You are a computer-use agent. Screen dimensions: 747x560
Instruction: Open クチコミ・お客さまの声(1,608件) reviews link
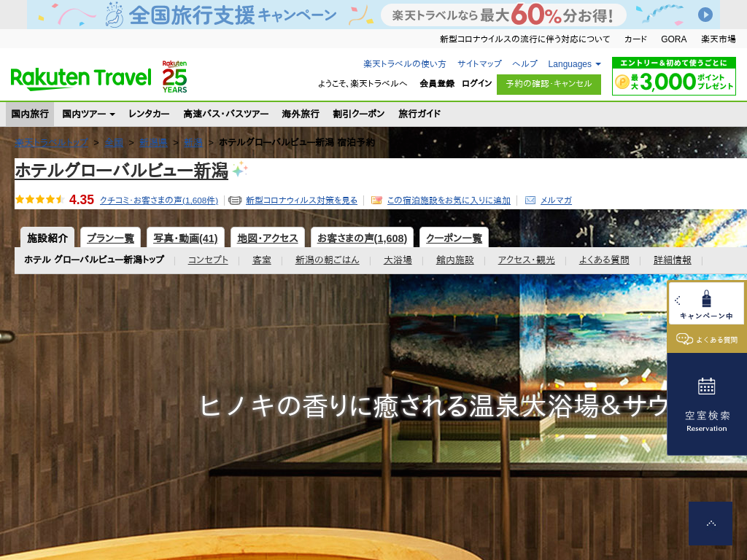click(x=159, y=201)
